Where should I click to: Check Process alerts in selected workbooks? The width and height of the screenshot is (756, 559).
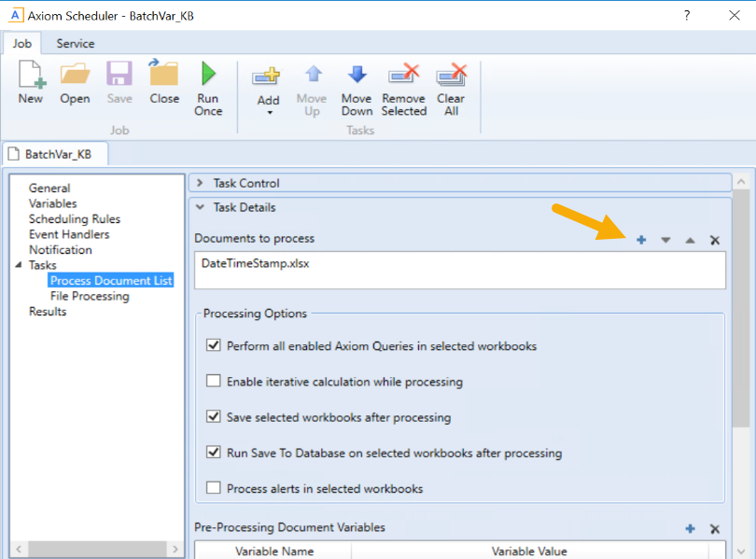pos(213,488)
